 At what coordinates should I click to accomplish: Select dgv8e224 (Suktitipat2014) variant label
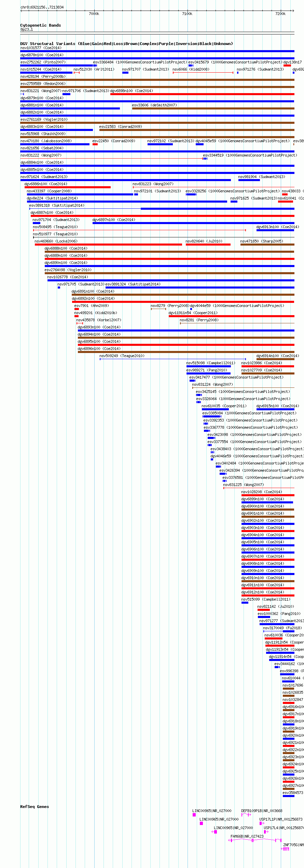[x=52, y=198]
